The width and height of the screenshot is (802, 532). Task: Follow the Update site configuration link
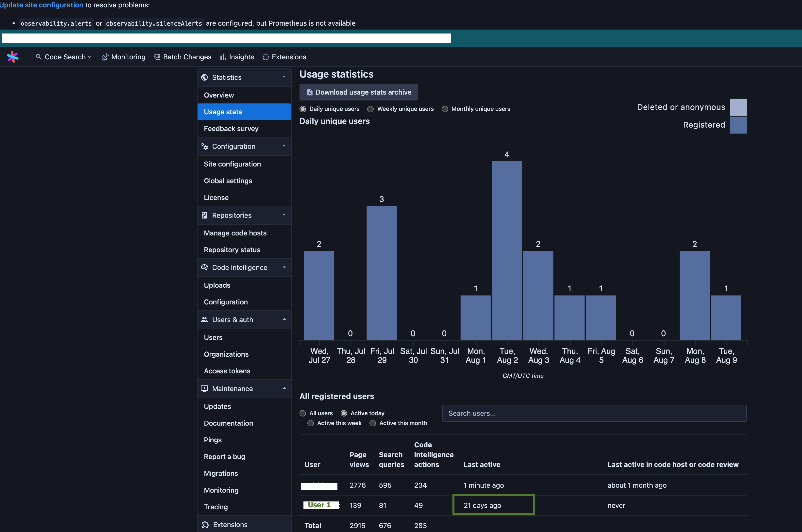[41, 5]
